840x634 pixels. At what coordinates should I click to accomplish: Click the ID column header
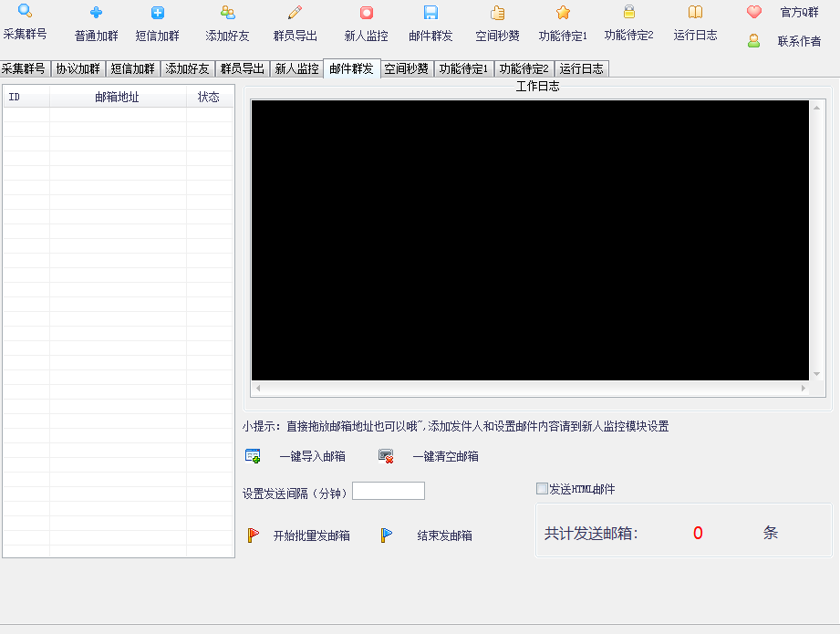tap(26, 97)
